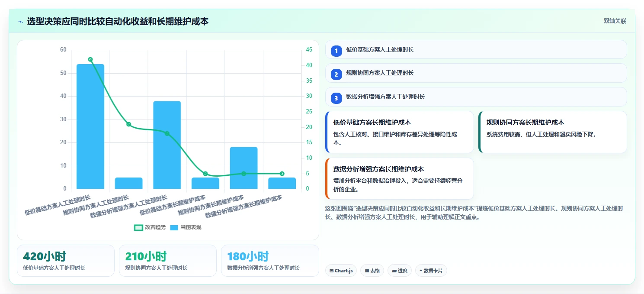The image size is (644, 294).
Task: Click the header title 选型决策应同时比较自动化收益和长期维护成本
Action: tap(118, 21)
